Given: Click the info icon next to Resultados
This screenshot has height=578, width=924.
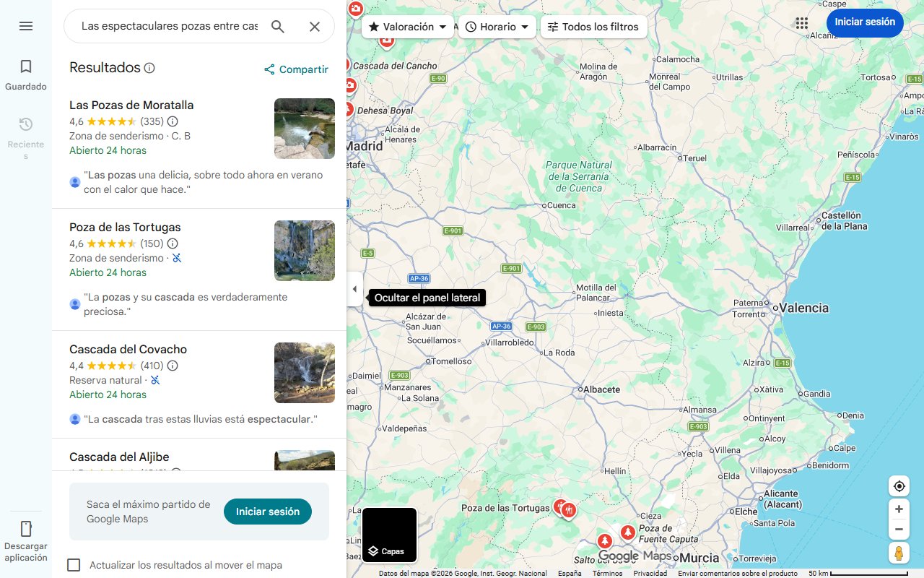Looking at the screenshot, I should [149, 67].
